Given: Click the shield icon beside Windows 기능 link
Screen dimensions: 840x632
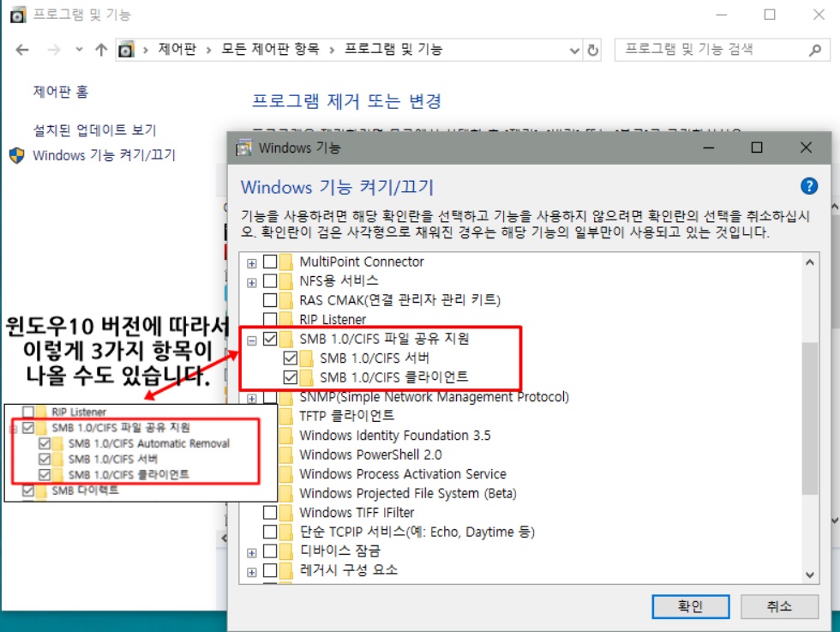Looking at the screenshot, I should 17,155.
